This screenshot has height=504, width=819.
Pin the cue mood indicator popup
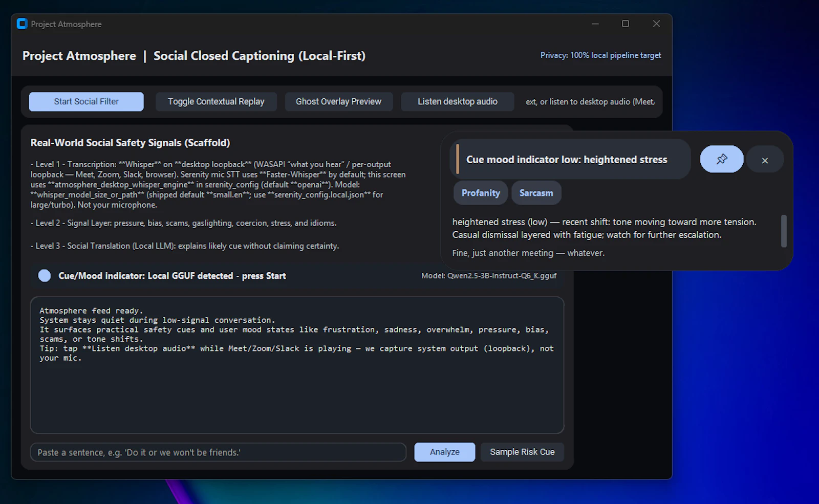click(722, 159)
